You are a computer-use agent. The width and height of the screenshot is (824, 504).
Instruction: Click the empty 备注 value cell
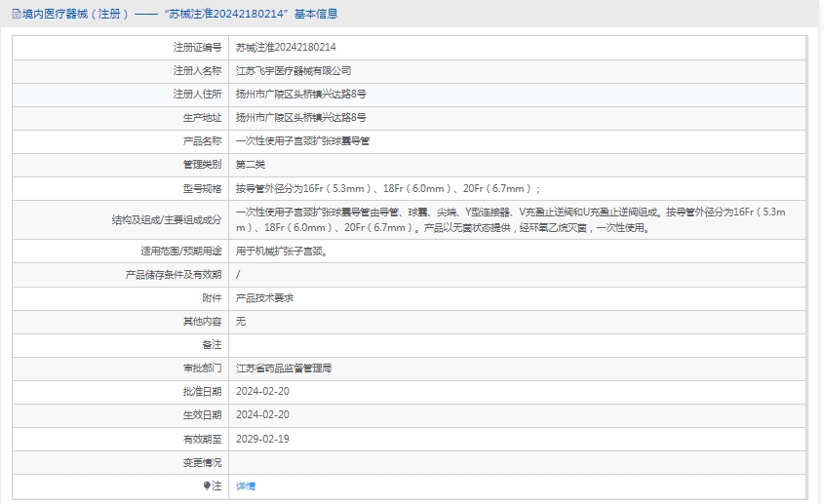tap(517, 344)
